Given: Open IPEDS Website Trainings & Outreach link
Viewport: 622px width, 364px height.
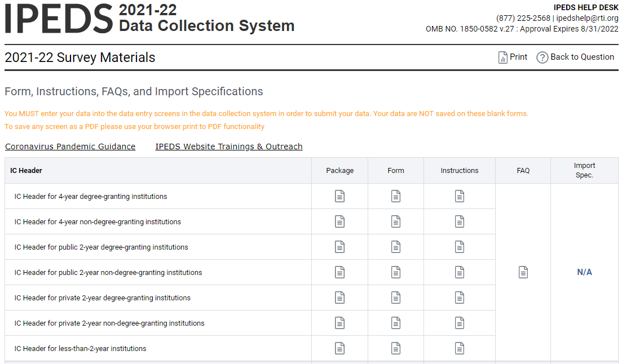Looking at the screenshot, I should coord(229,147).
